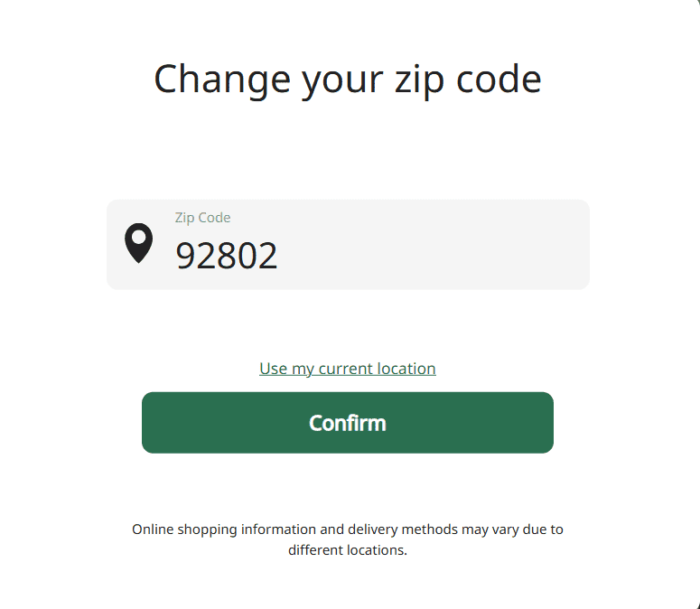Screen dimensions: 700x609
Task: Detect zip via current location link
Action: coord(348,369)
